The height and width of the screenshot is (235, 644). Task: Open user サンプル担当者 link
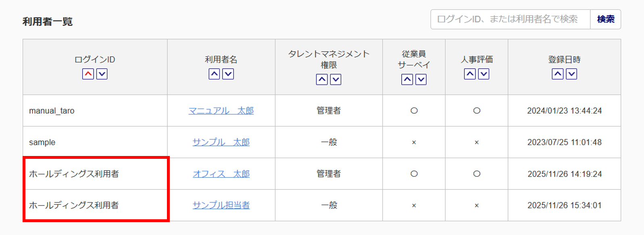(221, 205)
